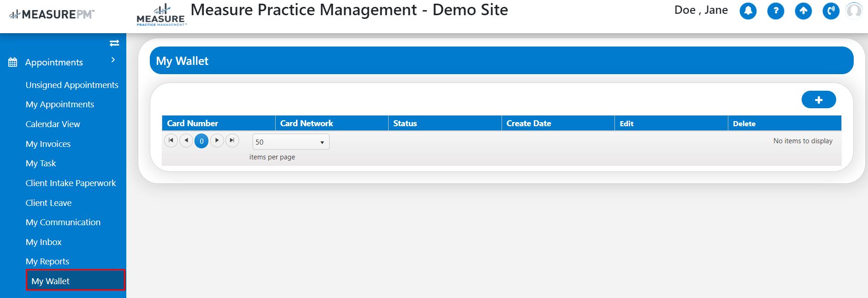Sort by Card Number column header

pyautogui.click(x=218, y=123)
